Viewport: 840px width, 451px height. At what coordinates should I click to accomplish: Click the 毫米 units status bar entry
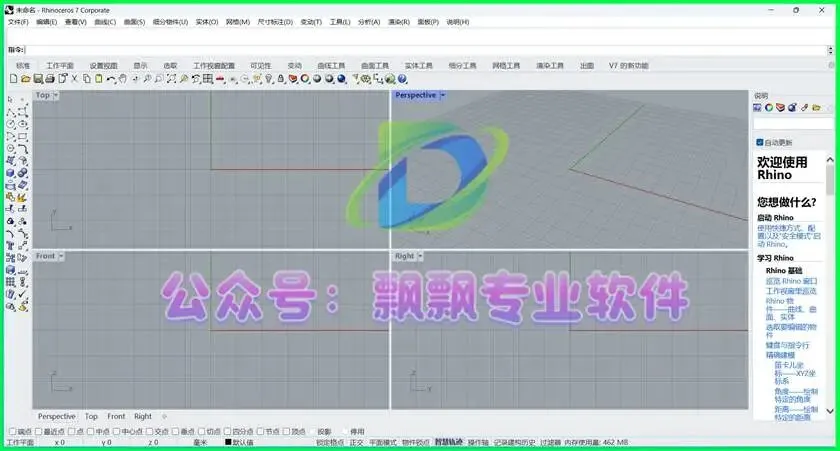coord(200,442)
